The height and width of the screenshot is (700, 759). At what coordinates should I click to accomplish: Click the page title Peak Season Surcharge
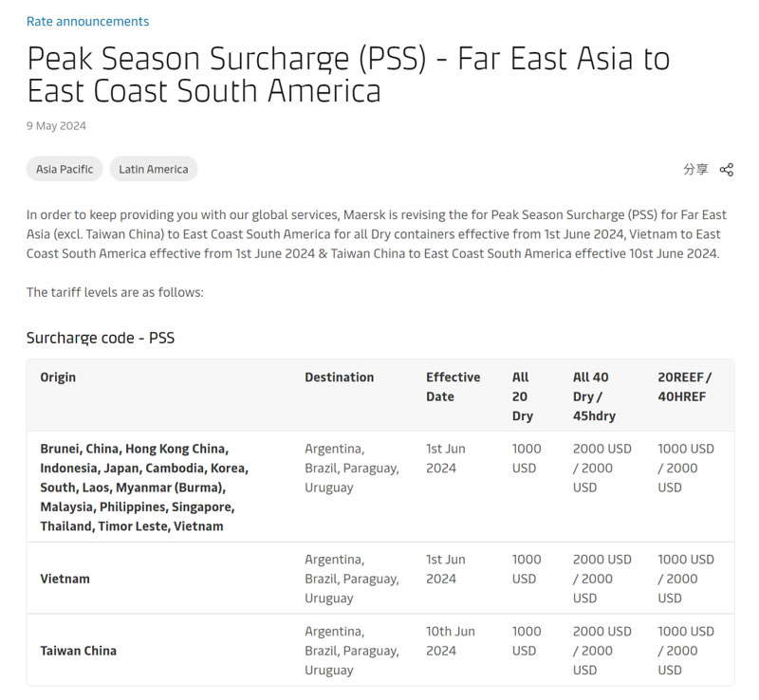348,75
